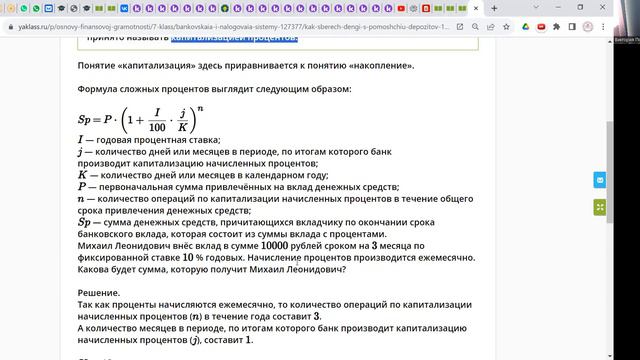Screen dimensions: 640x360
Task: Click the compound interest formula Sp = P
Action: click(140, 119)
